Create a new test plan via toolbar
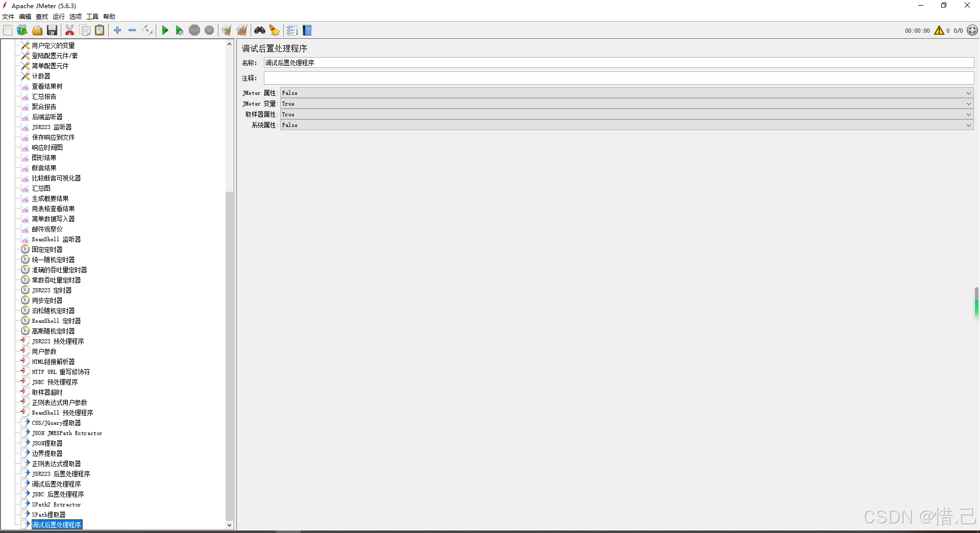Screen dimensions: 980x533 pyautogui.click(x=8, y=31)
